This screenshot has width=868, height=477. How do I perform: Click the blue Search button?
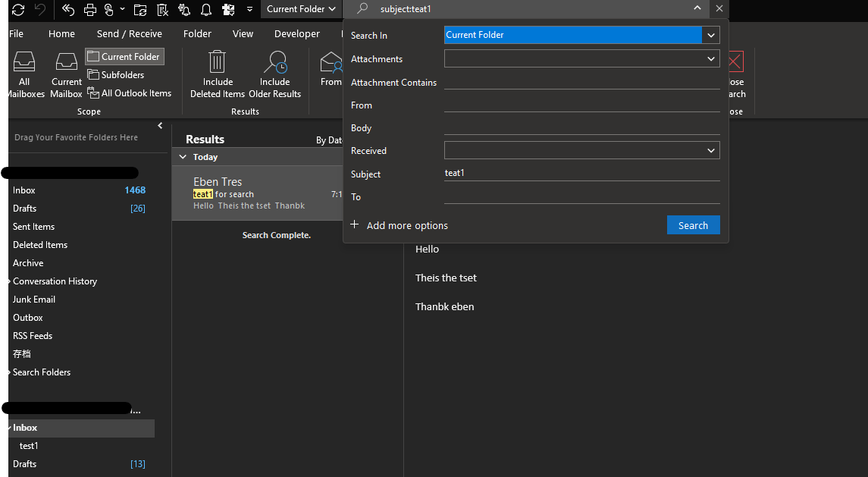pyautogui.click(x=693, y=225)
